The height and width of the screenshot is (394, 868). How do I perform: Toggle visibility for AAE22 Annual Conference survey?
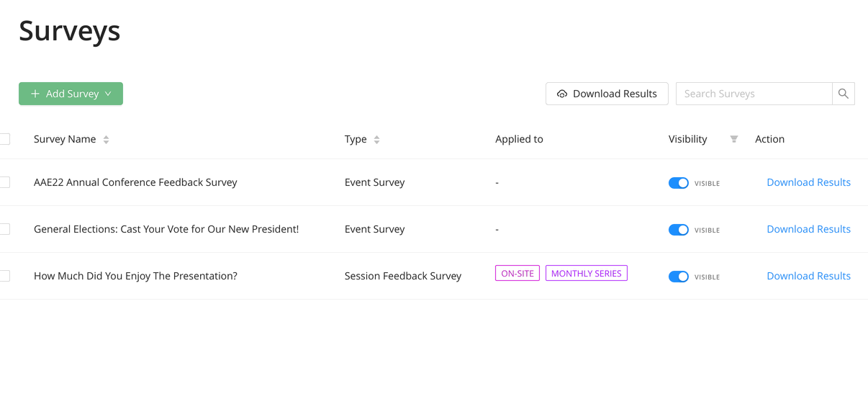[679, 183]
